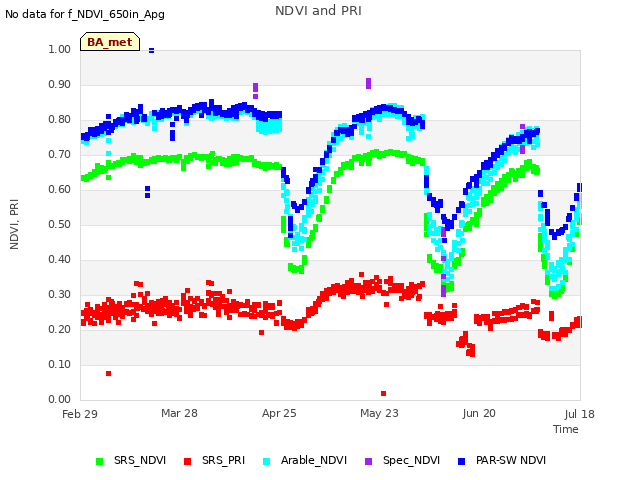Click the 0.10 y-axis tick label
640x480 pixels.
(60, 364)
